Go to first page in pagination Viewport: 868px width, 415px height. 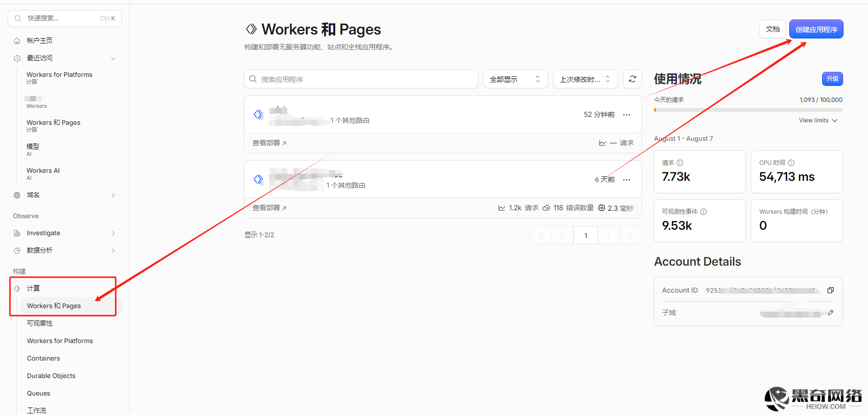coord(541,235)
